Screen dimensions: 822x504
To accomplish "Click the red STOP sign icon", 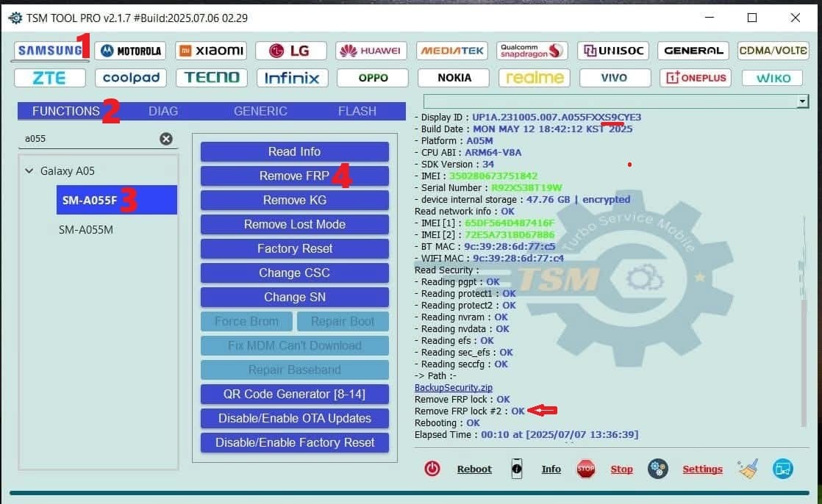I will pyautogui.click(x=585, y=469).
